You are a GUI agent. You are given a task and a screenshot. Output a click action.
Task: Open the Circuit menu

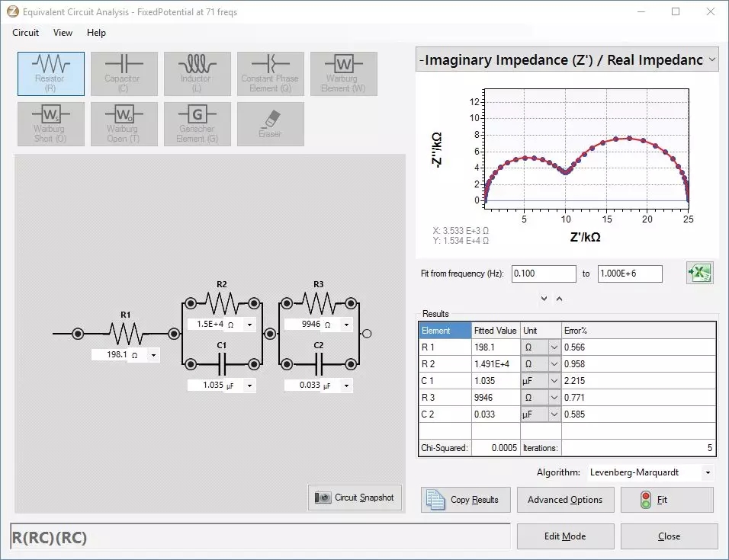25,33
